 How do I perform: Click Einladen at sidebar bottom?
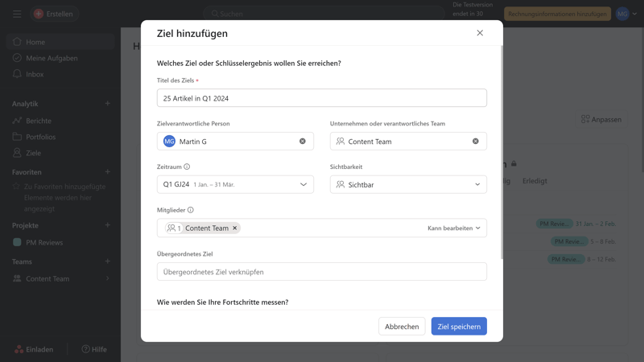tap(34, 349)
